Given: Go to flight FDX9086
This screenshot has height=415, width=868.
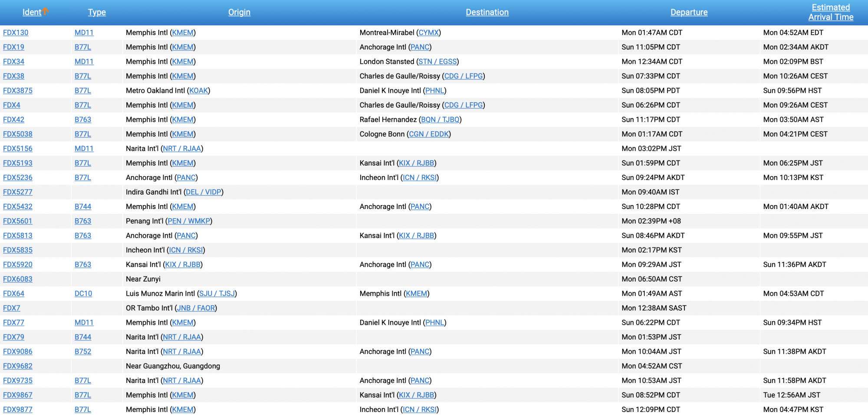Looking at the screenshot, I should [18, 352].
